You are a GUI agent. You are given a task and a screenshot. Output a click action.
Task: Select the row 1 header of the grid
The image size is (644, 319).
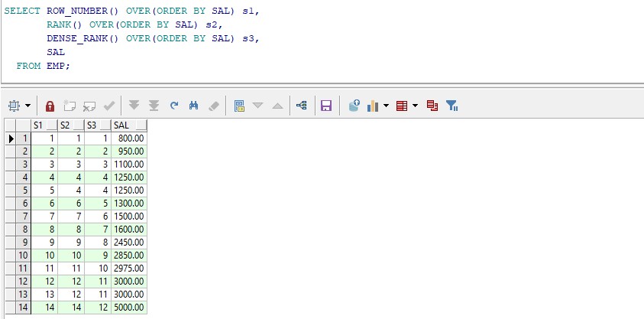pyautogui.click(x=24, y=138)
